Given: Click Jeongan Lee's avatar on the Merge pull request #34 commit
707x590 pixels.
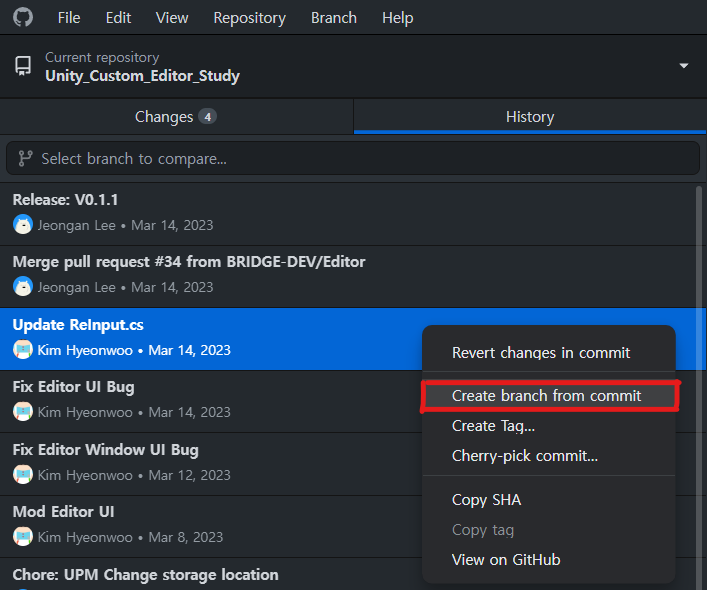Looking at the screenshot, I should click(23, 287).
